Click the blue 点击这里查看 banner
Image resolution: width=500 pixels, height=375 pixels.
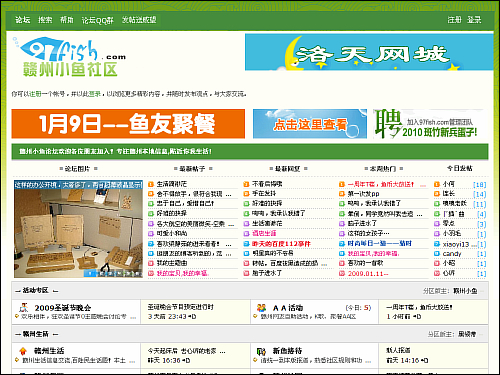[310, 124]
